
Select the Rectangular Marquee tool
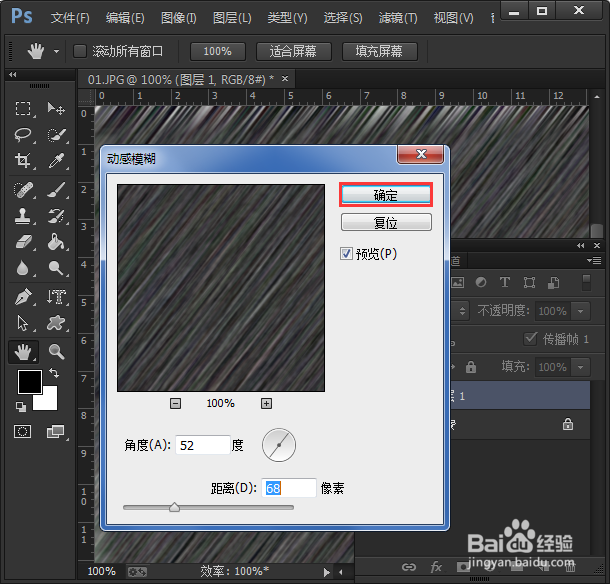(23, 108)
